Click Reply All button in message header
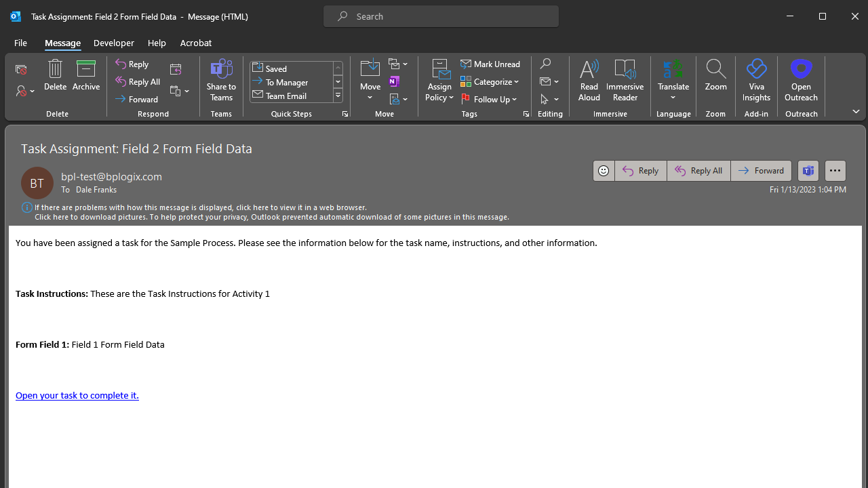This screenshot has height=488, width=868. [x=698, y=171]
